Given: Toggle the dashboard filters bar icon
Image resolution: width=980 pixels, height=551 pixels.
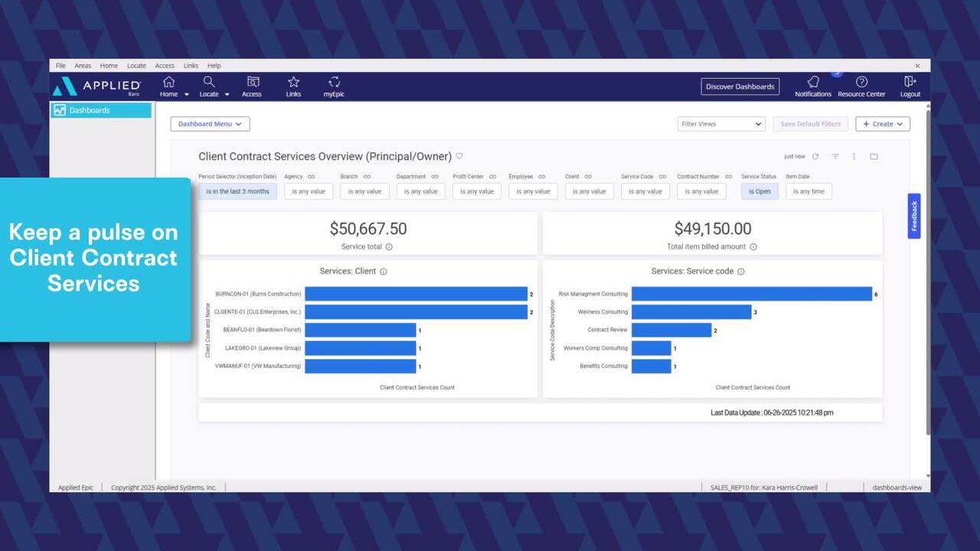Looking at the screenshot, I should tap(835, 157).
